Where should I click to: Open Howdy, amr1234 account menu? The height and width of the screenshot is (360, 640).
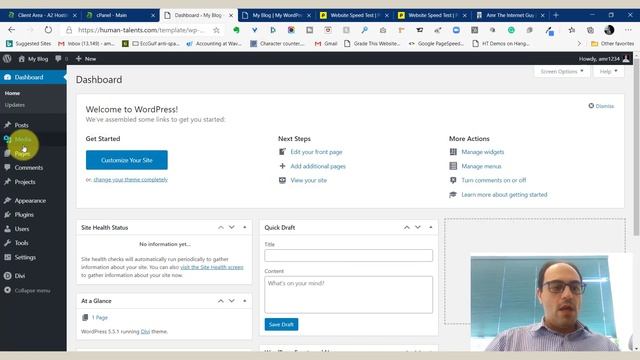tap(604, 59)
